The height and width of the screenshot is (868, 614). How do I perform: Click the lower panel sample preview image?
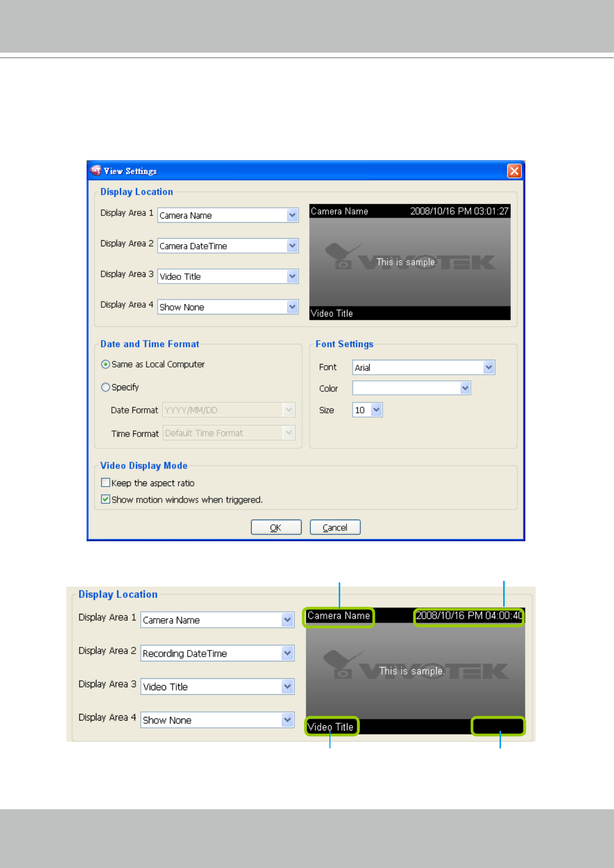coord(416,671)
